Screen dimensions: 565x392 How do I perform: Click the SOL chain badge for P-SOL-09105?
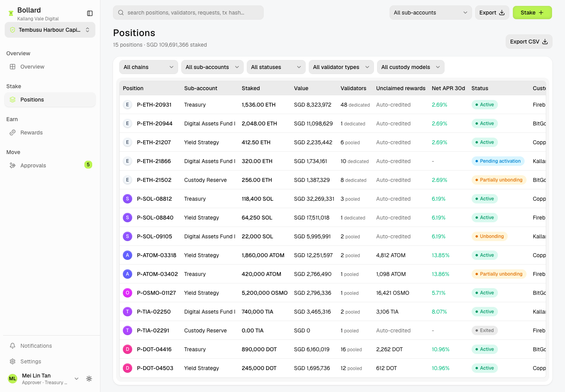pos(128,236)
